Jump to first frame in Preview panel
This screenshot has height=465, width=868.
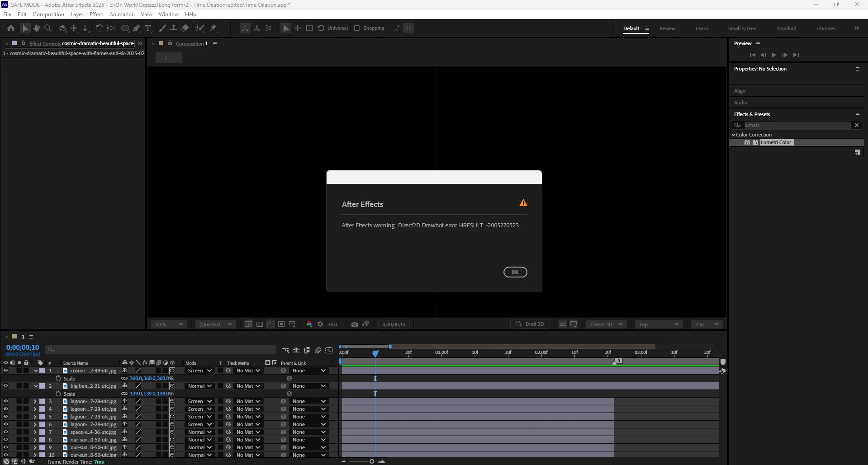click(x=752, y=55)
